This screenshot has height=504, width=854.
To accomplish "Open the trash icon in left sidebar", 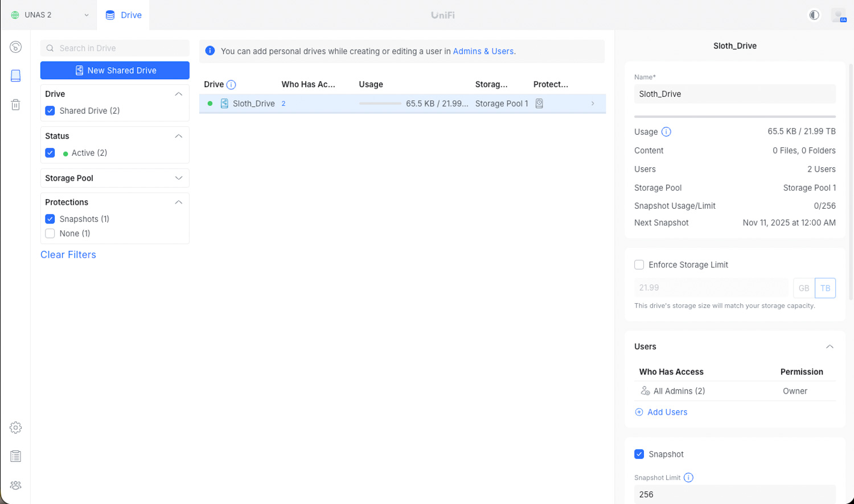I will (15, 105).
